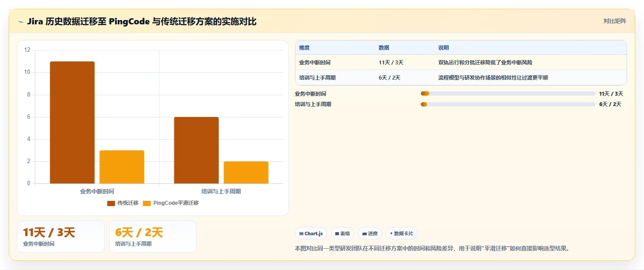Click the 传统迁移 bar for 培训与上手周期

tap(196, 150)
